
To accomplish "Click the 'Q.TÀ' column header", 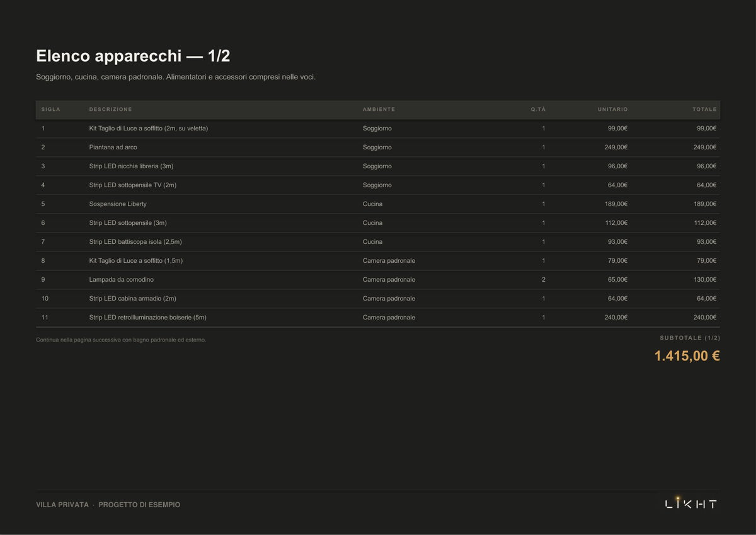I will pos(538,110).
